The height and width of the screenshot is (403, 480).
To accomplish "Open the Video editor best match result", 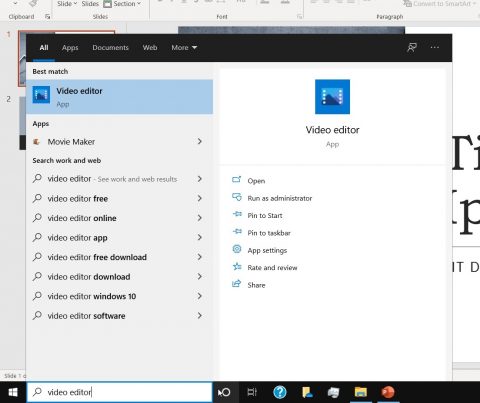I will coord(119,97).
